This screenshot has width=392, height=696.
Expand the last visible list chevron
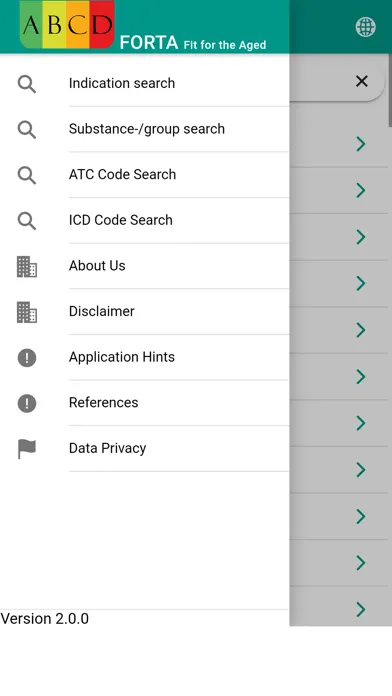pyautogui.click(x=361, y=609)
